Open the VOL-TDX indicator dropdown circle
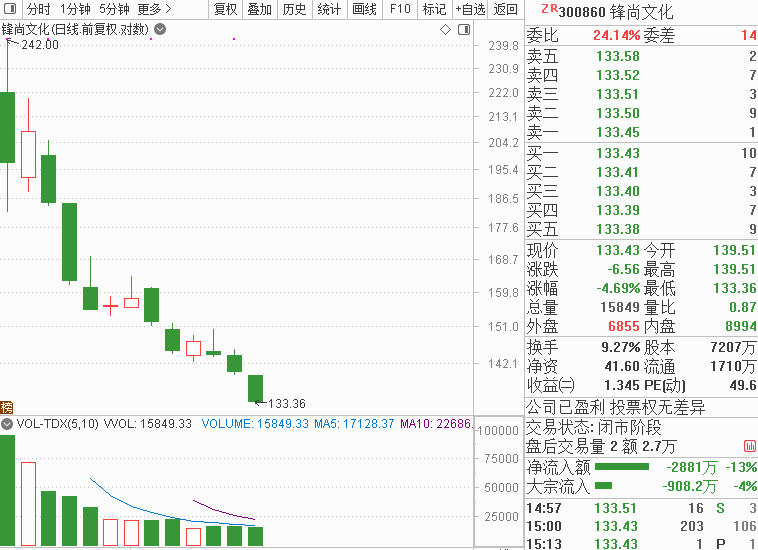Viewport: 758px width, 550px height. point(7,424)
